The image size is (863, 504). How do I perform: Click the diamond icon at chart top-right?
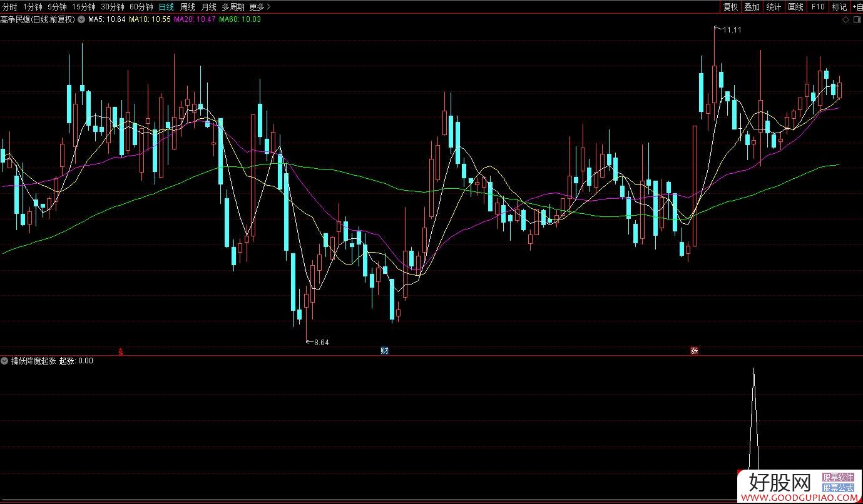tap(846, 20)
